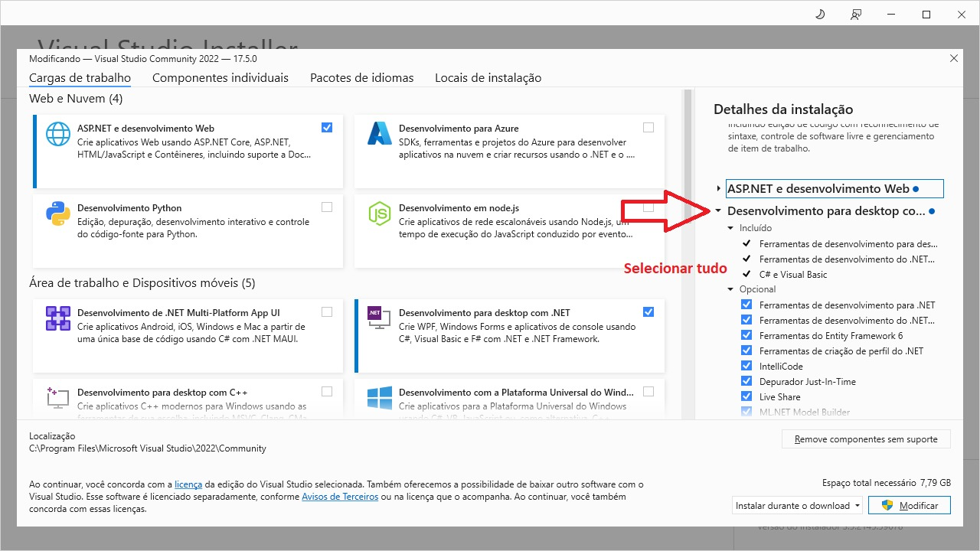Uncheck Ferramentas de criação de perfil do .NET
This screenshot has width=980, height=551.
[746, 350]
